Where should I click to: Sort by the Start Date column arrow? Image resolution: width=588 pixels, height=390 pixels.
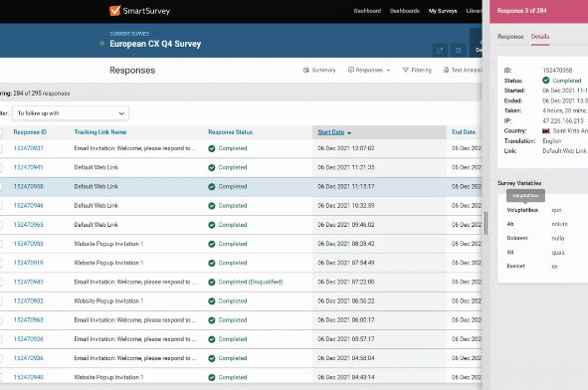point(349,132)
